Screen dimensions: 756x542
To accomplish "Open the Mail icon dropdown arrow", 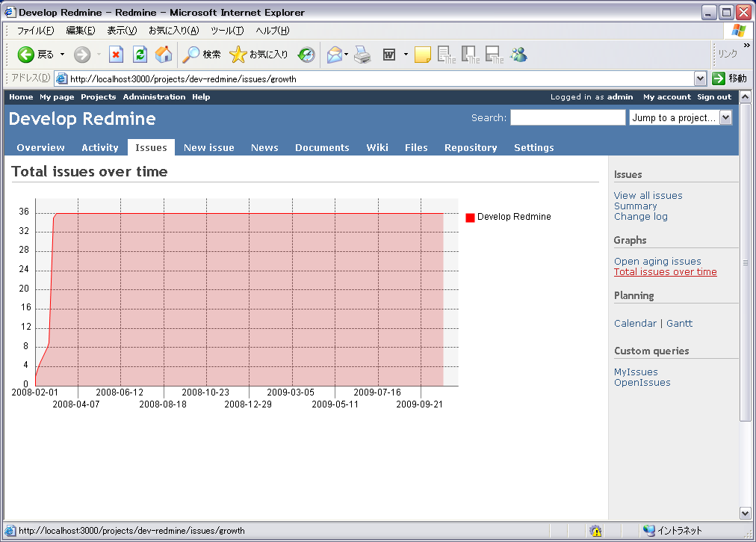I will [x=346, y=55].
